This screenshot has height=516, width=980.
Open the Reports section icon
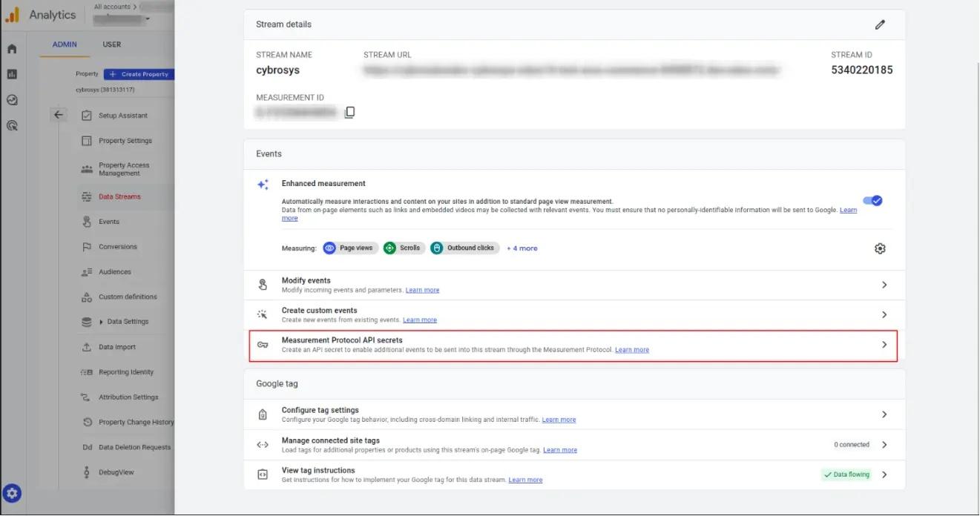(11, 73)
